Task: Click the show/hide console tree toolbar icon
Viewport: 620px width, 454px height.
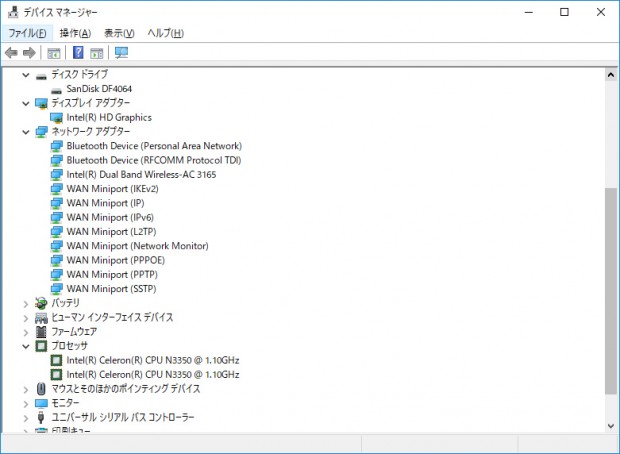Action: (54, 53)
